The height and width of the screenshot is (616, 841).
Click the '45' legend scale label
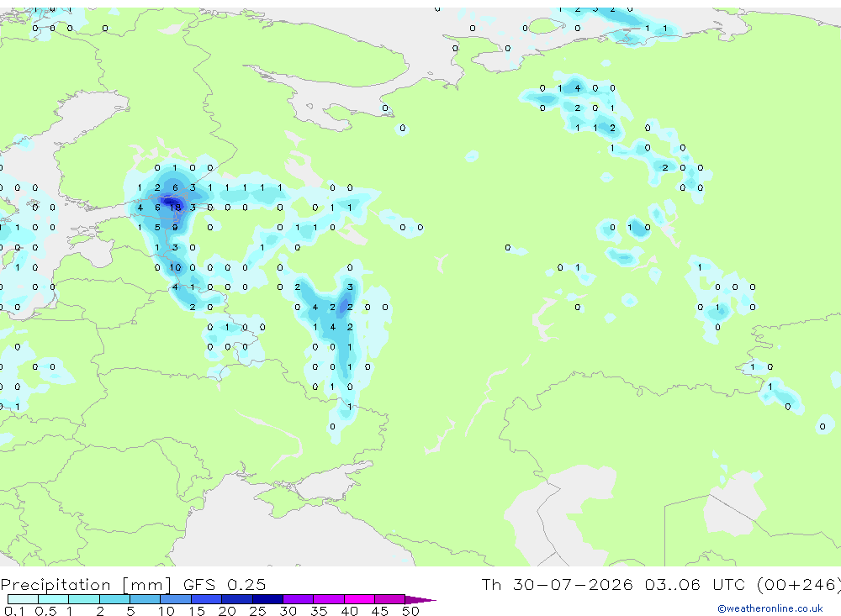[380, 611]
